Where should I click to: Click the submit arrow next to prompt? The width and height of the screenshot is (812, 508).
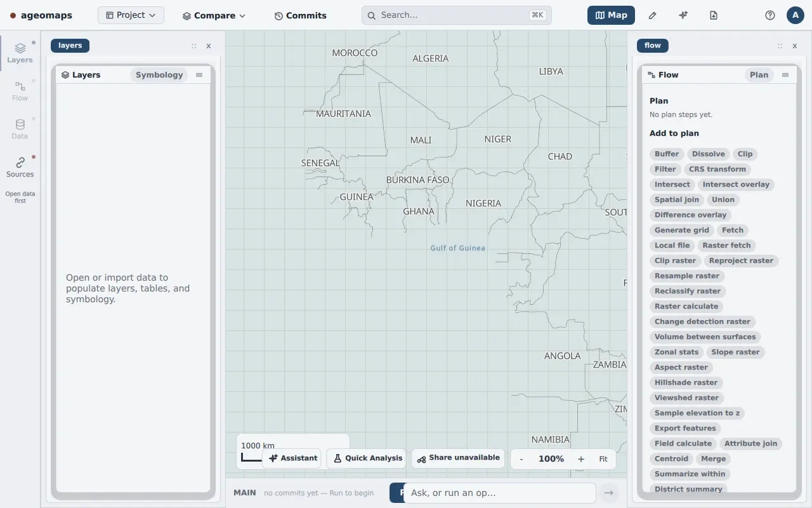click(x=609, y=493)
